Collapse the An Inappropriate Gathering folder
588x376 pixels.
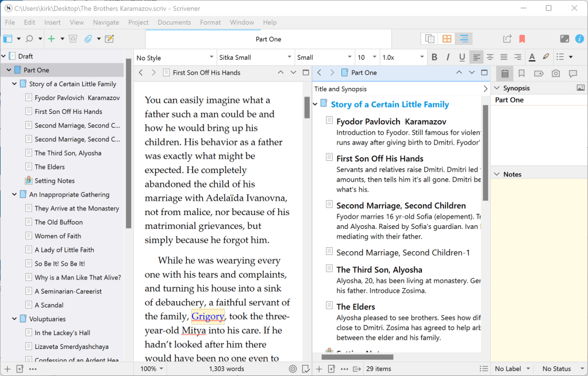click(x=15, y=194)
